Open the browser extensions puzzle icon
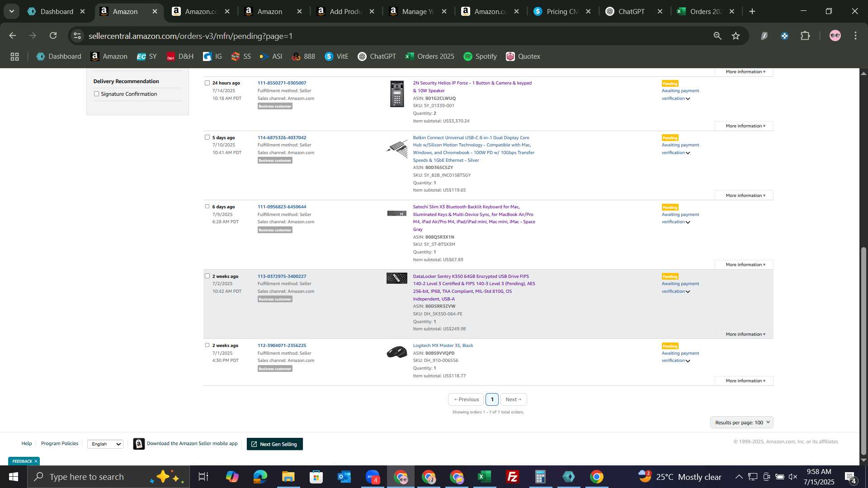The width and height of the screenshot is (868, 488). [x=805, y=36]
